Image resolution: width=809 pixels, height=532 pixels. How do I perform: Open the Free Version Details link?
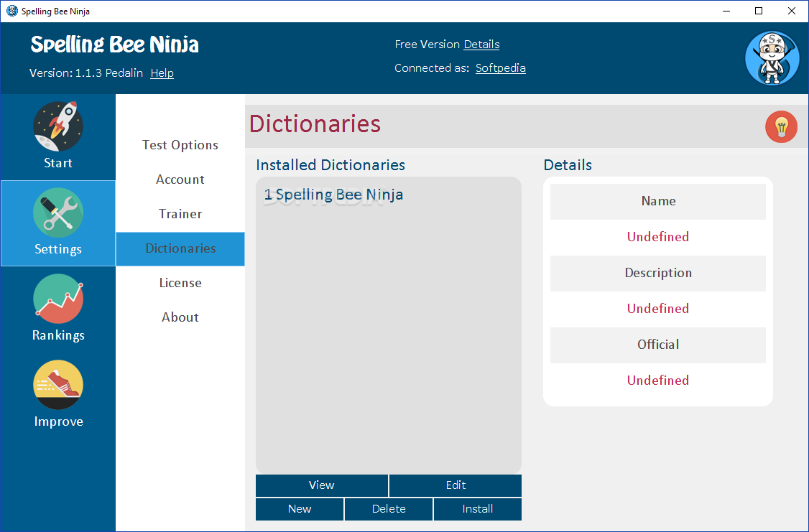tap(481, 45)
